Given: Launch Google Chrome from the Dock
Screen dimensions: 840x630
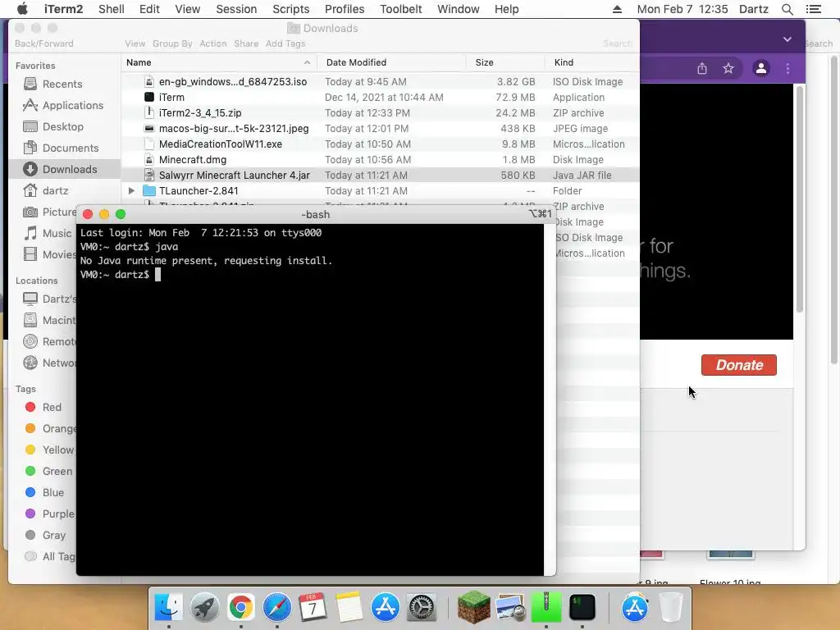Looking at the screenshot, I should pyautogui.click(x=240, y=608).
